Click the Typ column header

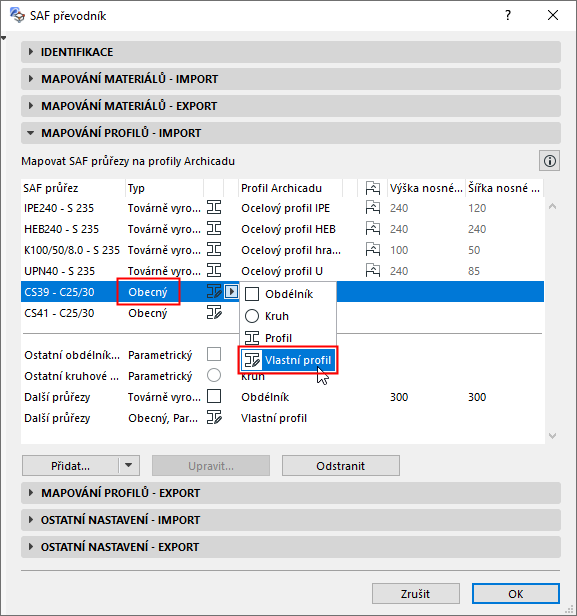tap(164, 188)
